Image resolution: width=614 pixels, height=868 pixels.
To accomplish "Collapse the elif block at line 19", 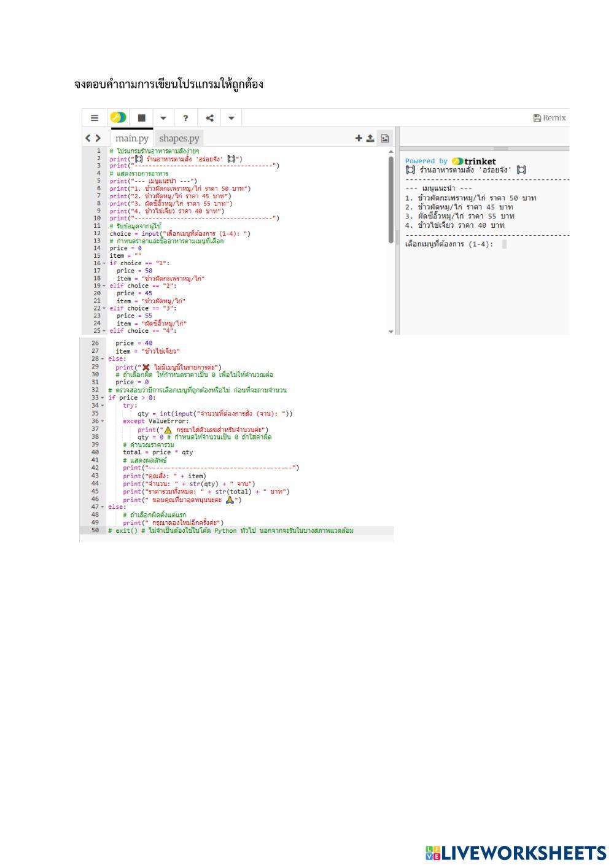I will 104,286.
